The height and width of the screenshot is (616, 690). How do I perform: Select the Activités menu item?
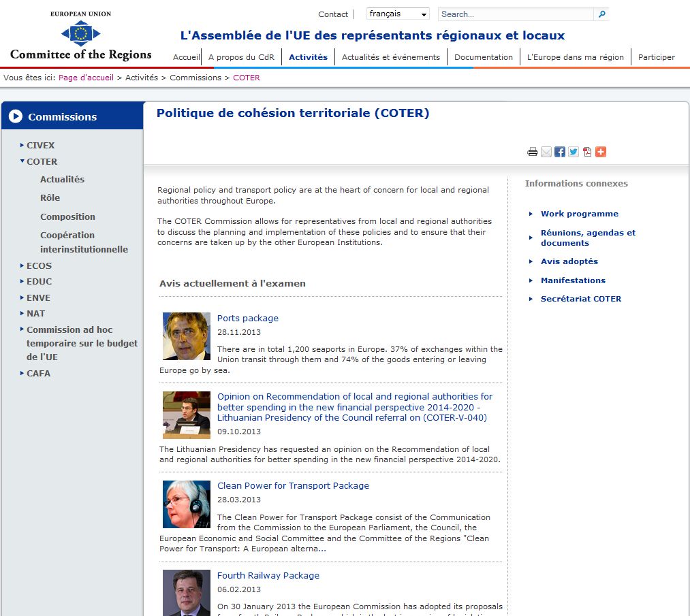point(308,57)
